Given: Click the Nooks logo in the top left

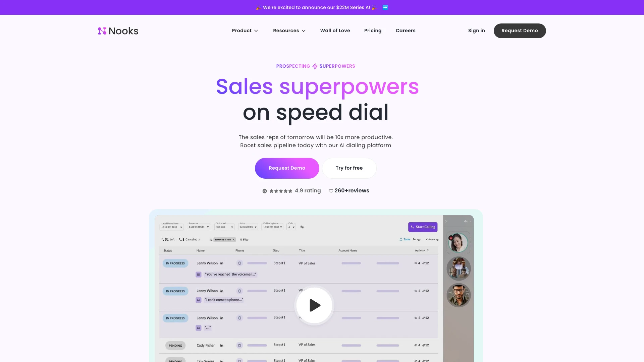Looking at the screenshot, I should 118,31.
